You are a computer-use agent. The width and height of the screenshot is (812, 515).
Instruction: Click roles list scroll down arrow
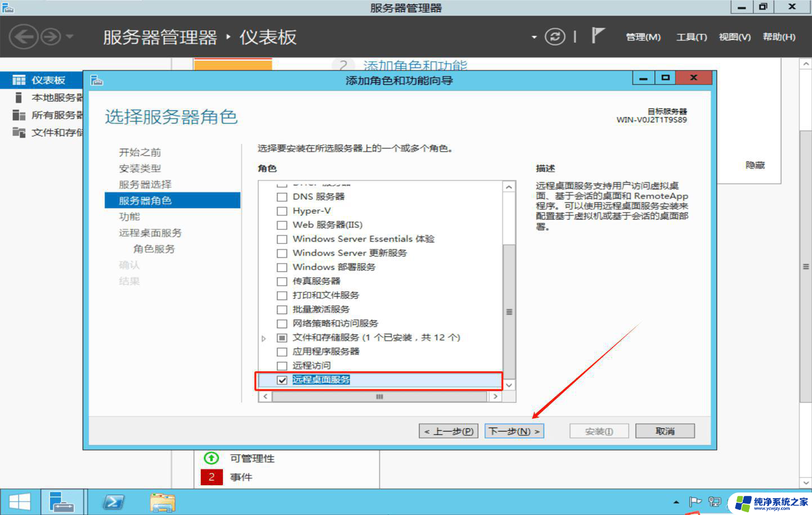point(509,385)
